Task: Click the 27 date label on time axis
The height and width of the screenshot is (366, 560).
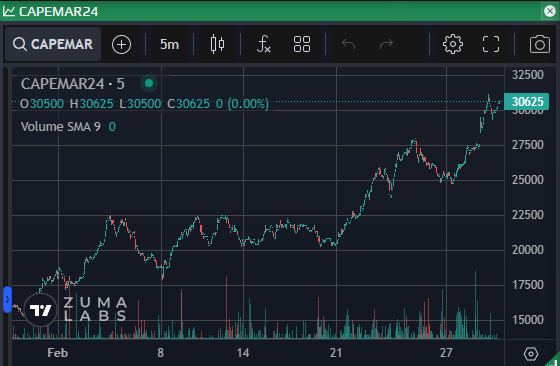Action: pos(446,353)
